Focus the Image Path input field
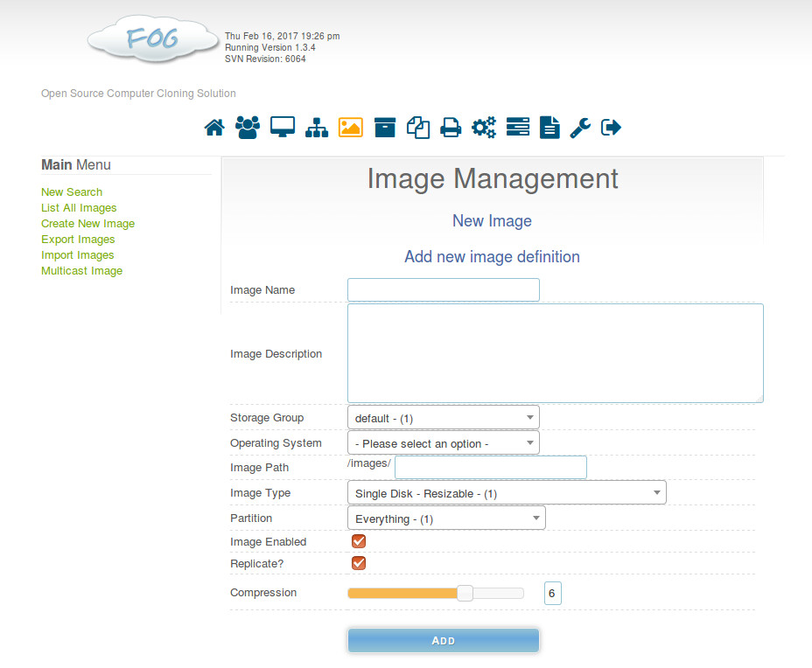 point(490,467)
